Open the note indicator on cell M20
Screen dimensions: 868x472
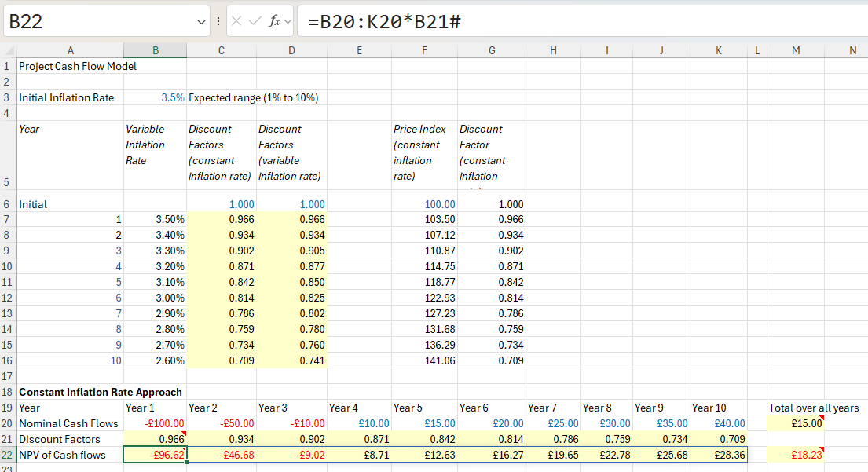point(823,419)
